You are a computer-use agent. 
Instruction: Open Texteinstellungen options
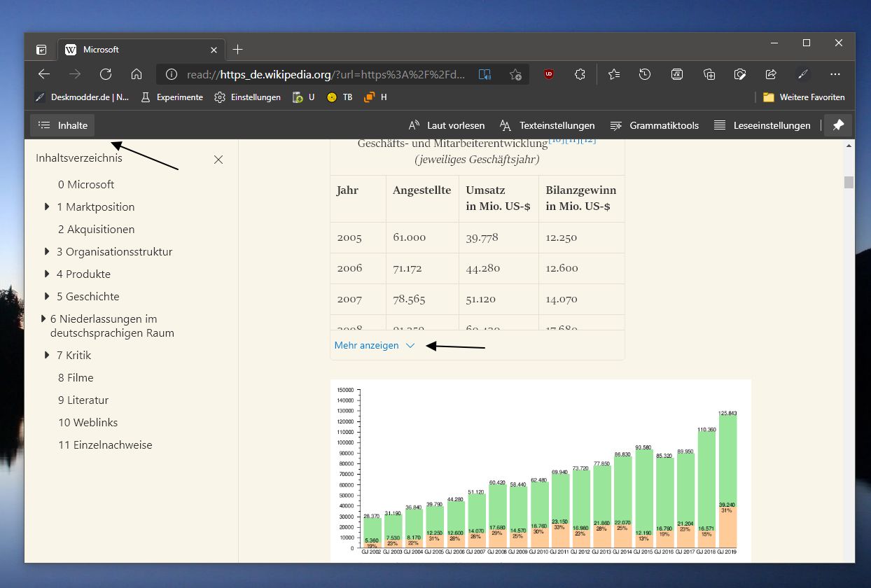pyautogui.click(x=547, y=125)
